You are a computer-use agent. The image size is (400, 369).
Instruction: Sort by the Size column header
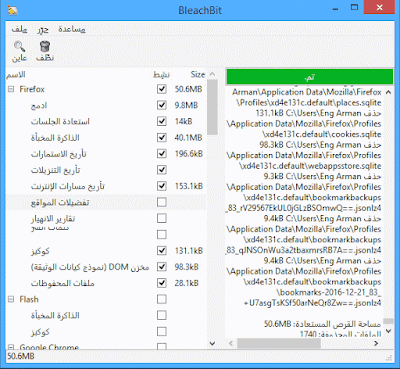198,74
